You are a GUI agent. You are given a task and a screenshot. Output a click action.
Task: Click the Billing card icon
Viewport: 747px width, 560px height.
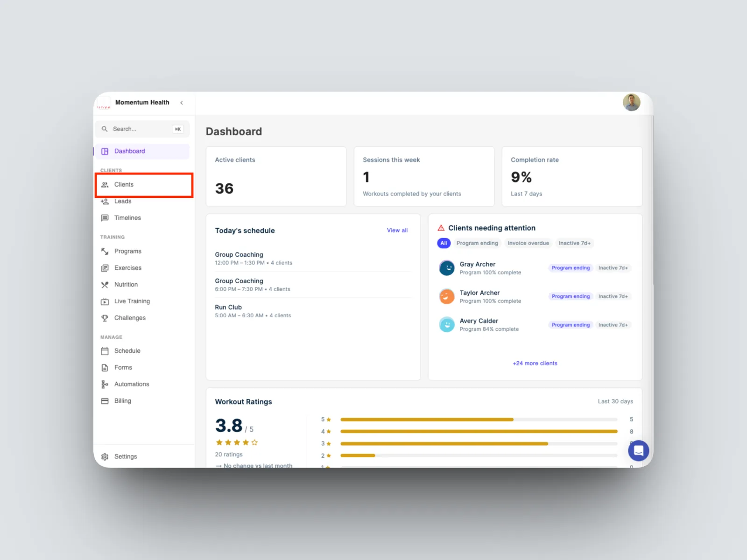(105, 401)
